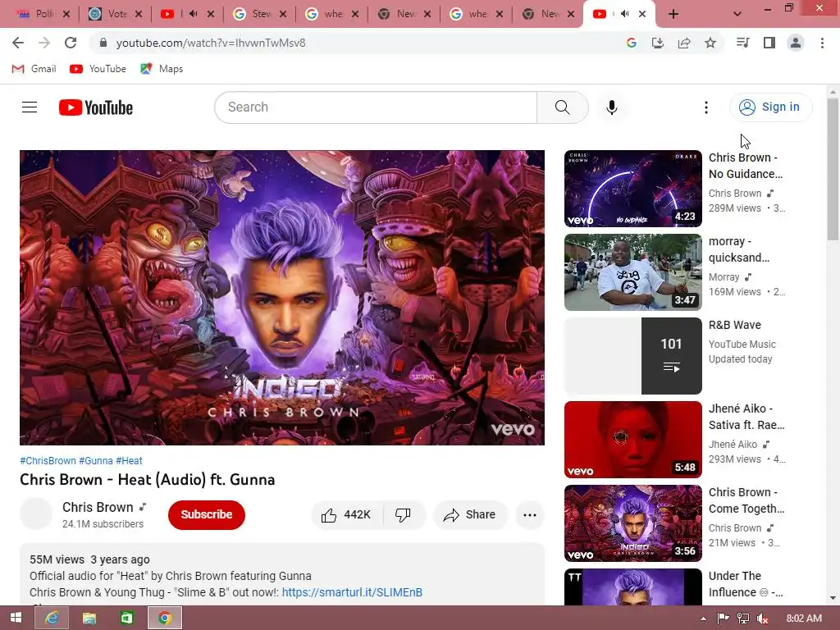Open File Explorer from taskbar
The width and height of the screenshot is (840, 630).
(89, 619)
